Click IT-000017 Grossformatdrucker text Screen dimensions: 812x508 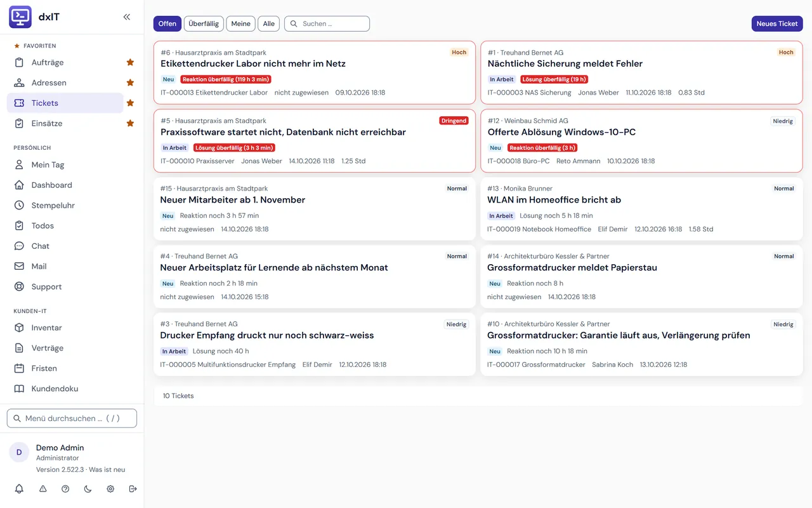(x=536, y=365)
